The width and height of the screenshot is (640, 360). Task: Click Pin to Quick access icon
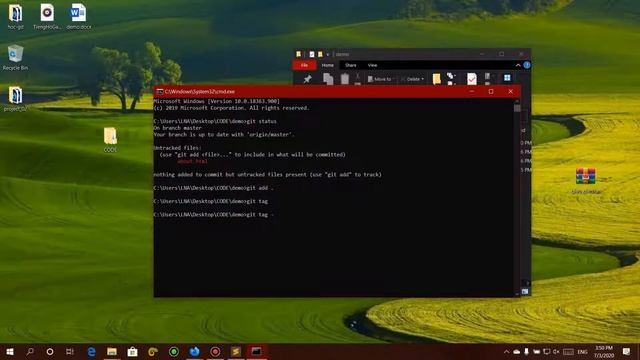tap(307, 79)
